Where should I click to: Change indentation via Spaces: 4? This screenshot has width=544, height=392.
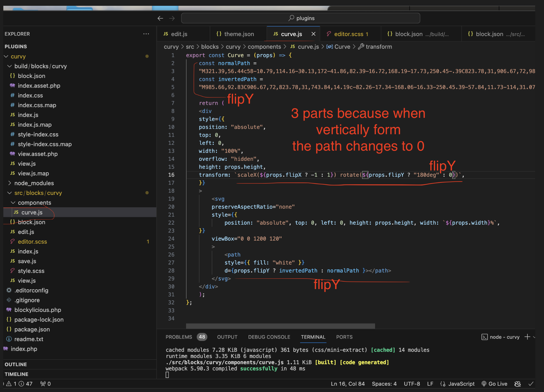[384, 384]
